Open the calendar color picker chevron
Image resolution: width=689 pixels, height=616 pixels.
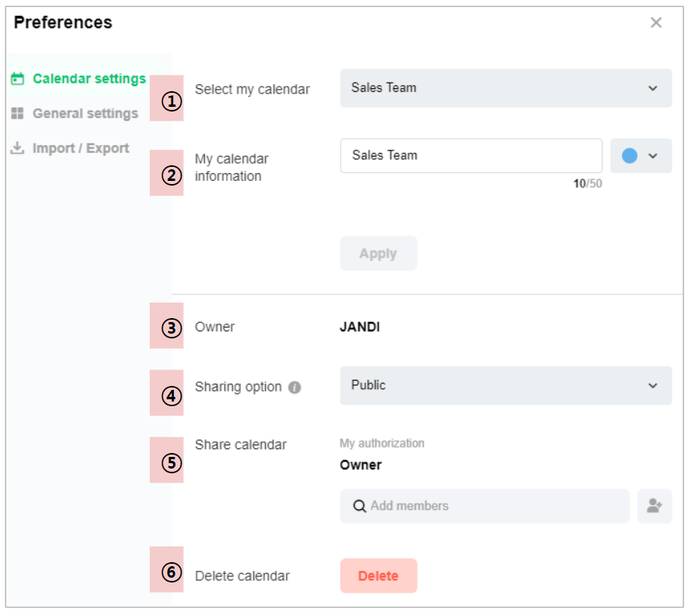click(x=653, y=156)
